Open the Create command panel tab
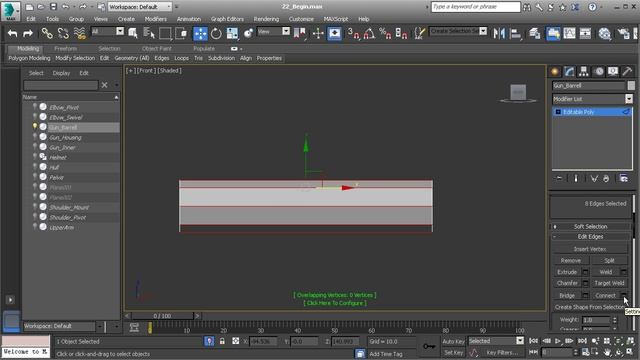The height and width of the screenshot is (360, 640). [555, 71]
